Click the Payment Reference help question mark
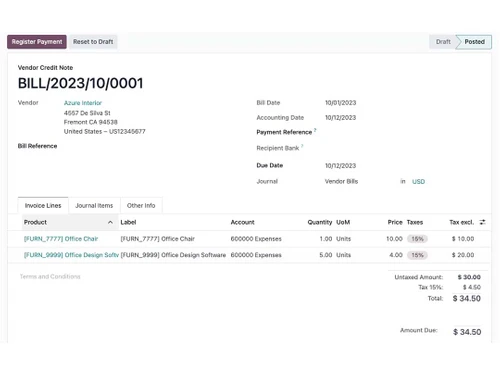This screenshot has height=375, width=500. coord(315,130)
